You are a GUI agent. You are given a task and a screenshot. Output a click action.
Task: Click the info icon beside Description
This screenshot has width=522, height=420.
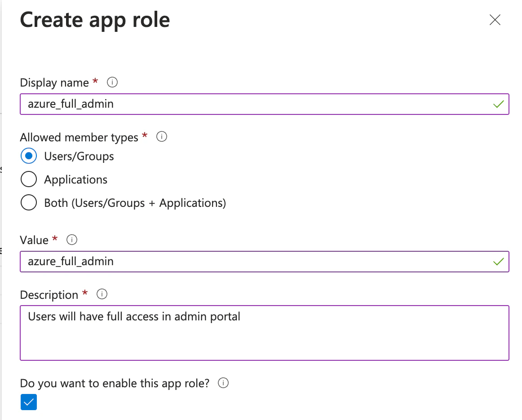102,294
